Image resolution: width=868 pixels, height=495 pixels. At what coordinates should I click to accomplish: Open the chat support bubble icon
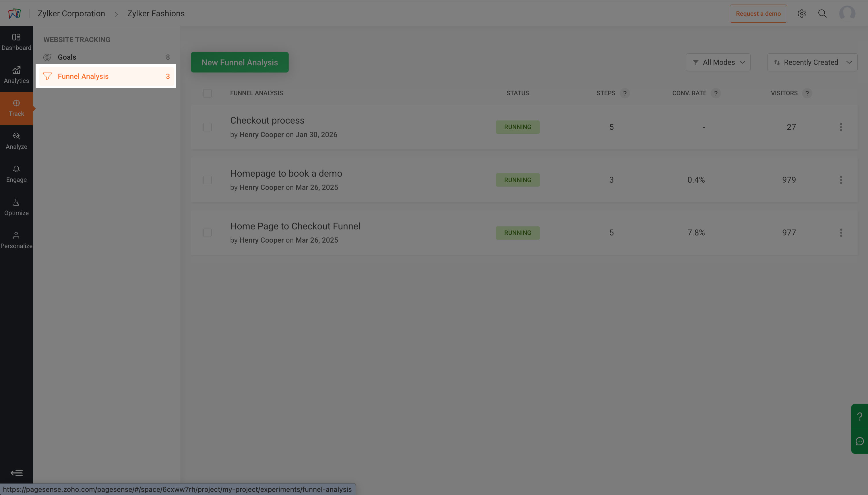[859, 441]
